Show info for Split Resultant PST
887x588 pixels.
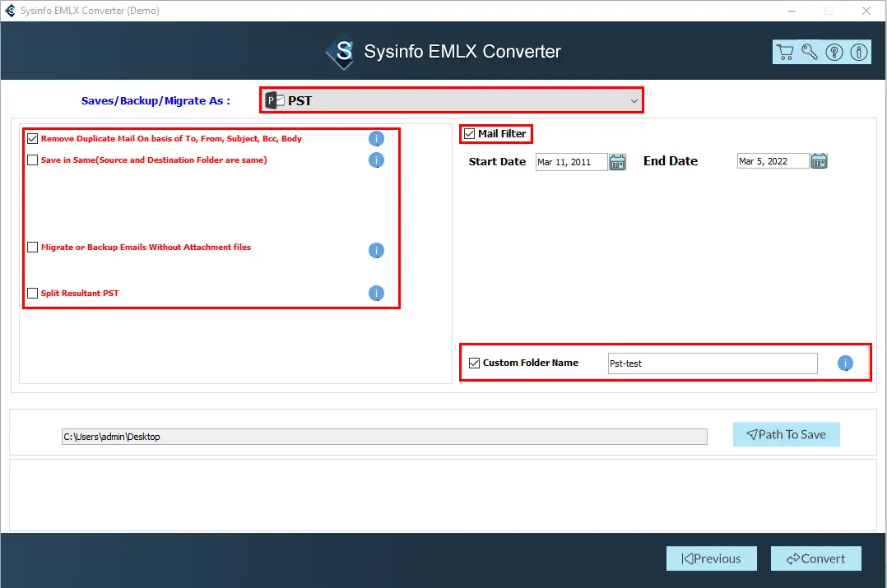pyautogui.click(x=376, y=293)
